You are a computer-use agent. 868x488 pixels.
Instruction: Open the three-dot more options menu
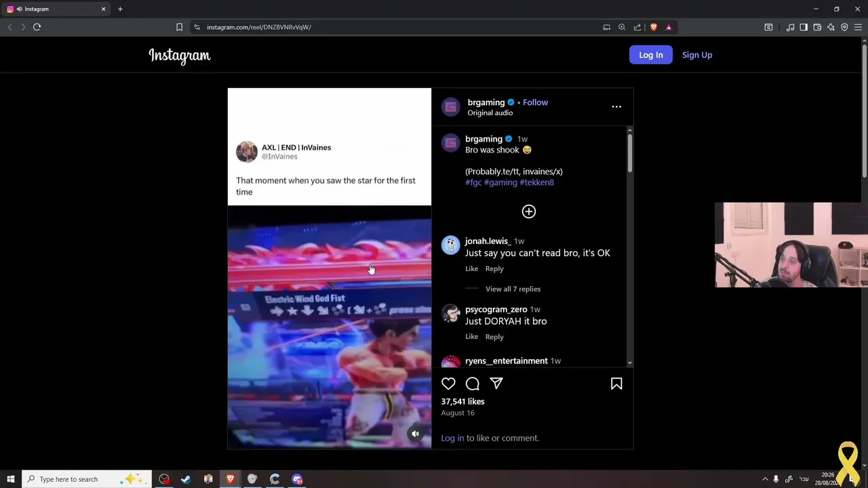[x=616, y=106]
